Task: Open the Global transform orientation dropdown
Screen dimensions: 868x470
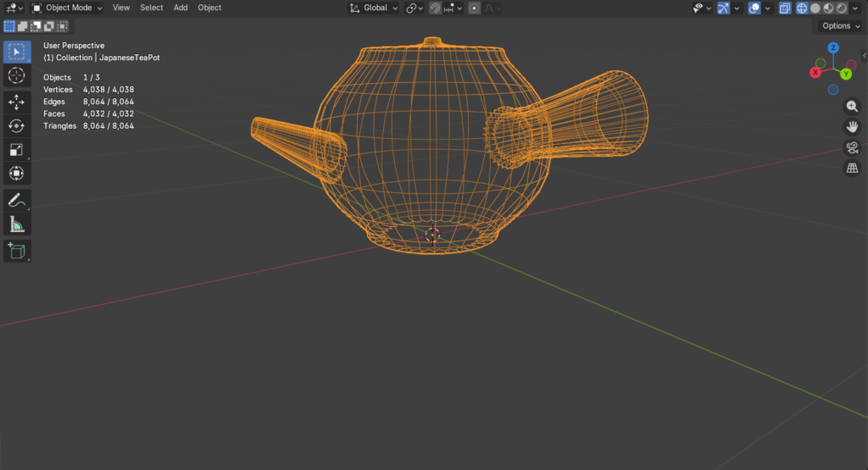Action: pos(374,8)
